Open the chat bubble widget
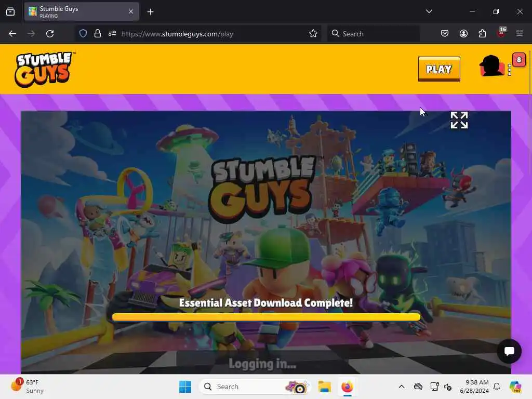Image resolution: width=532 pixels, height=399 pixels. (x=509, y=351)
